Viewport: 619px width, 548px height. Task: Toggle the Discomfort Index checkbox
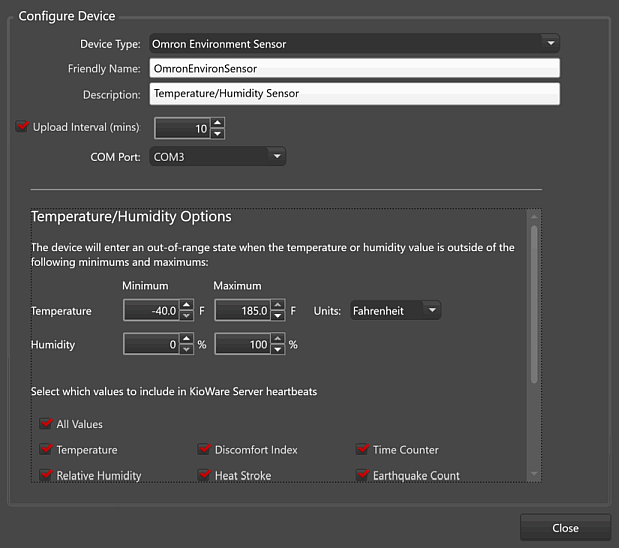[204, 449]
